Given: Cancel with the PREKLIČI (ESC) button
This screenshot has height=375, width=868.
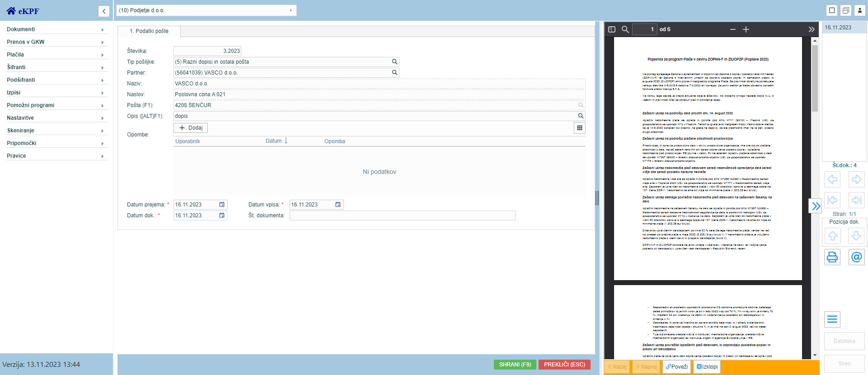Looking at the screenshot, I should (x=564, y=365).
